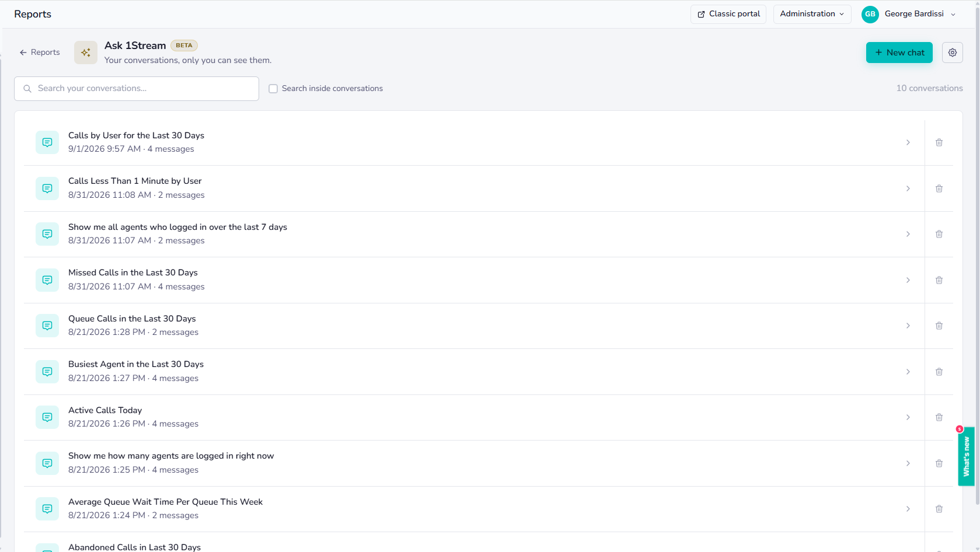The image size is (980, 552).
Task: Enable Search inside conversations checkbox
Action: [x=273, y=89]
